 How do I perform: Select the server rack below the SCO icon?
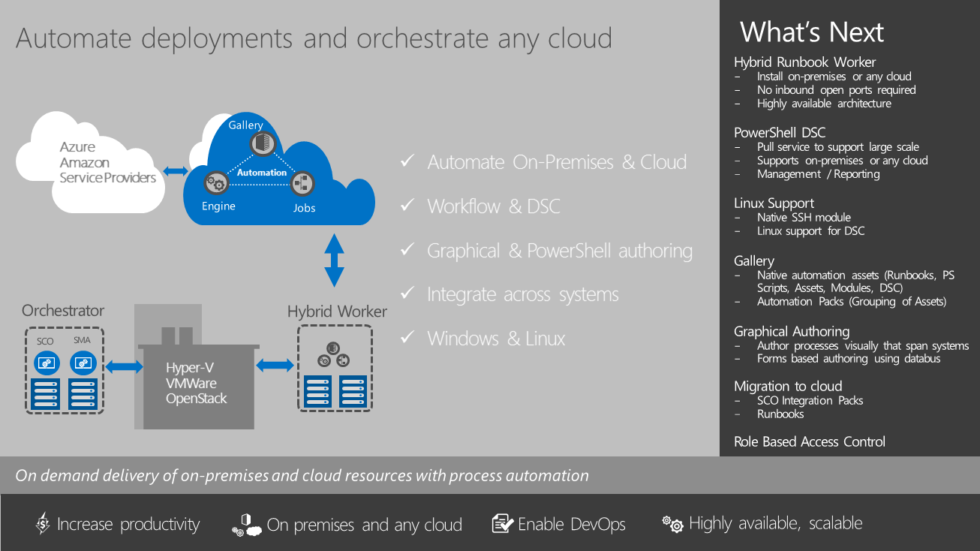(x=47, y=393)
